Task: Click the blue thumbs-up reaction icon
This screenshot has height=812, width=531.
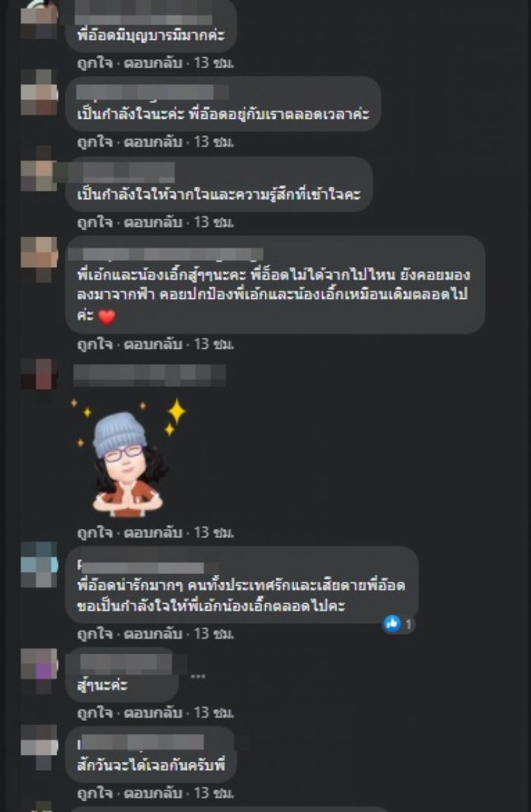Action: (x=392, y=624)
